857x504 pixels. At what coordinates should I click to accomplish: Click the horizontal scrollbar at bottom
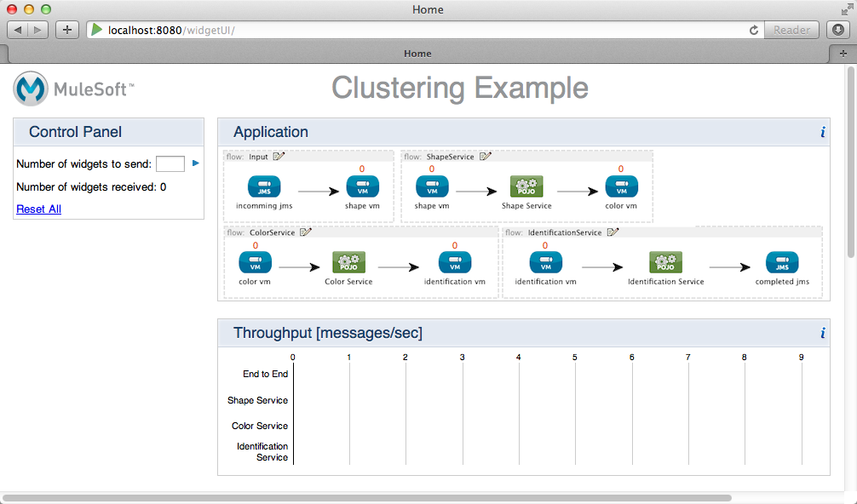(366, 497)
